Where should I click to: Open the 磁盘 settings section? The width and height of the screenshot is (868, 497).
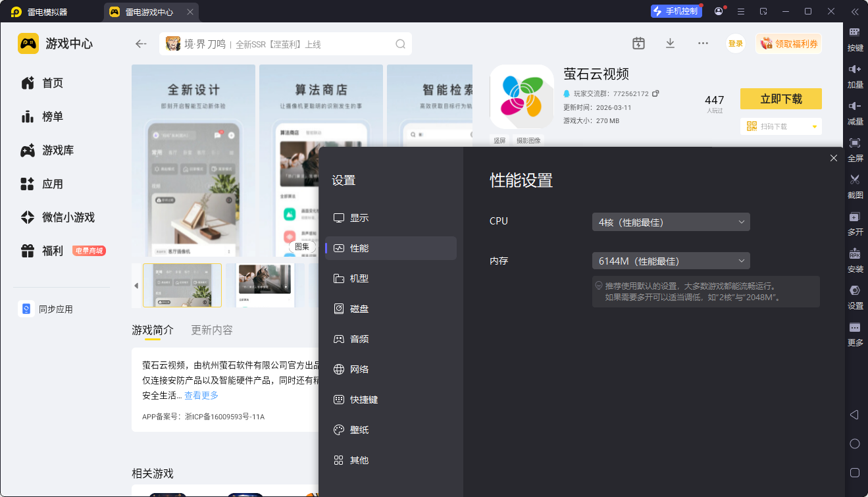pos(359,309)
